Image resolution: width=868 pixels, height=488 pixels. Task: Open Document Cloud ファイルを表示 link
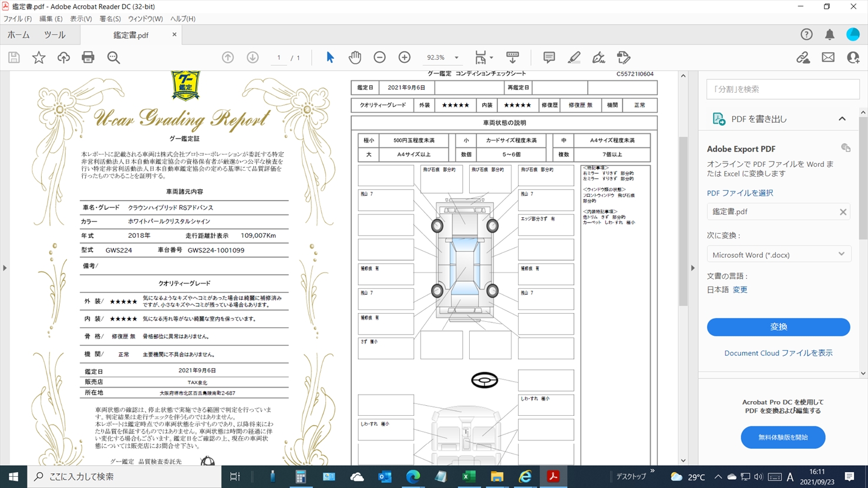click(778, 353)
